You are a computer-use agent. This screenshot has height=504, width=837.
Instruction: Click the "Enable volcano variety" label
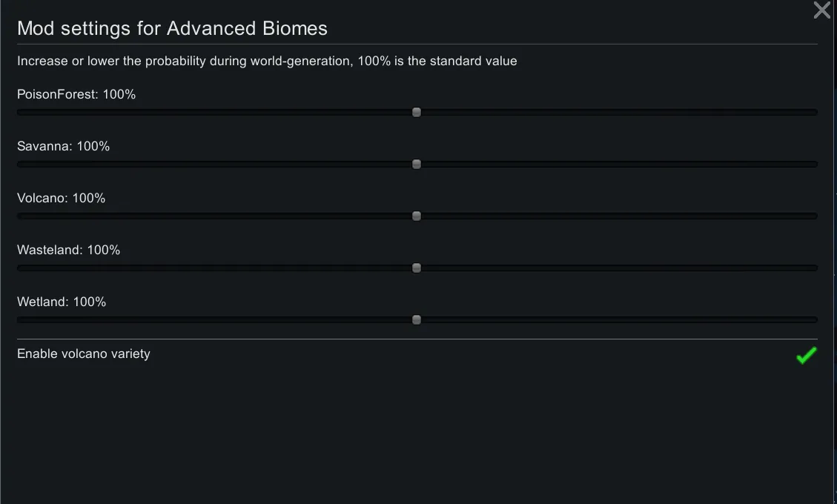click(x=84, y=354)
